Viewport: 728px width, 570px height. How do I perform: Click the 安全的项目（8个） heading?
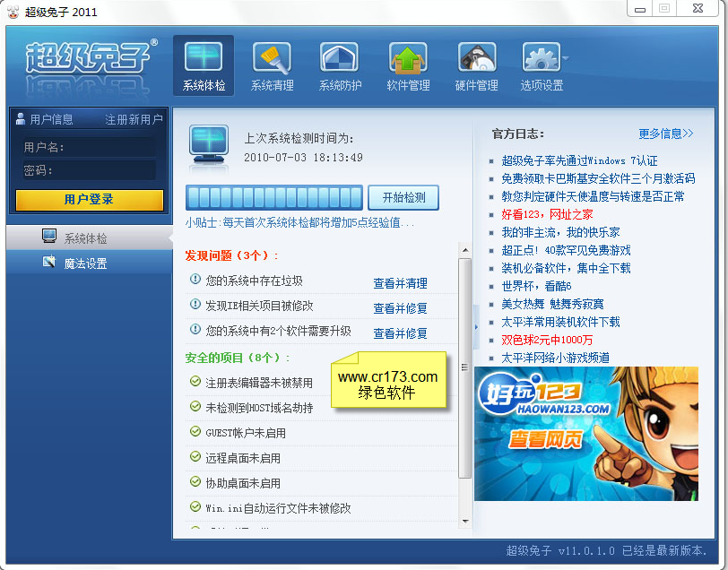(x=237, y=358)
